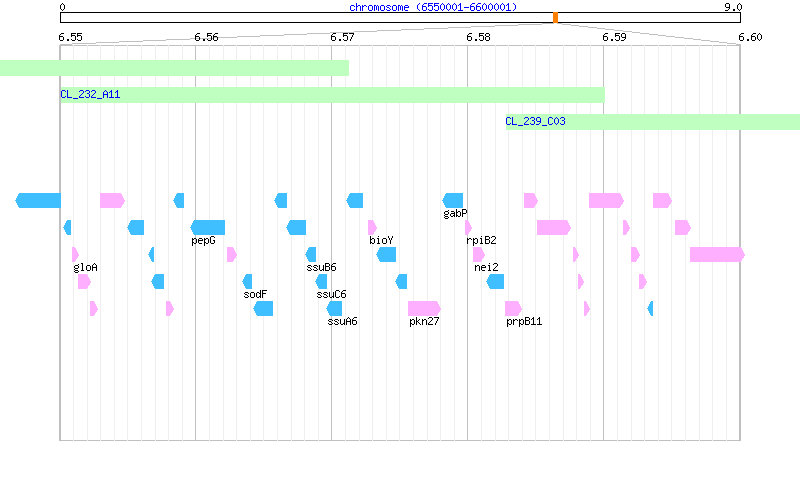Click the ssuA6 blue gene arrow
Image resolution: width=800 pixels, height=500 pixels.
coord(334,308)
